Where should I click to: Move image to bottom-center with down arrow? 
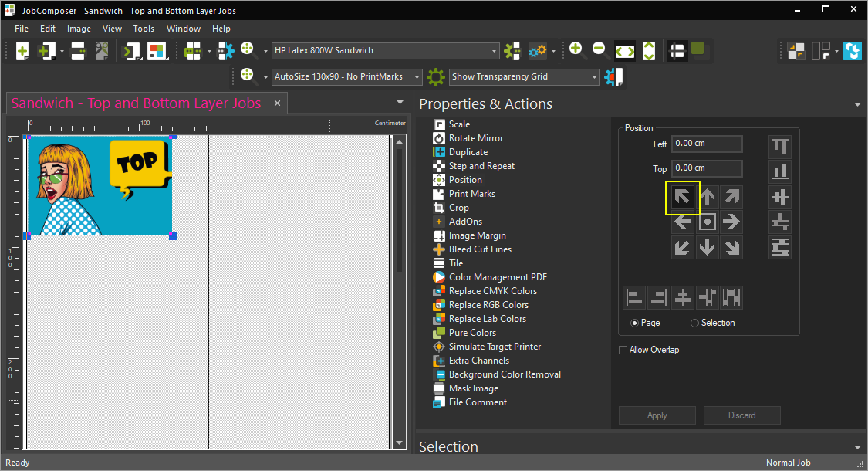708,247
